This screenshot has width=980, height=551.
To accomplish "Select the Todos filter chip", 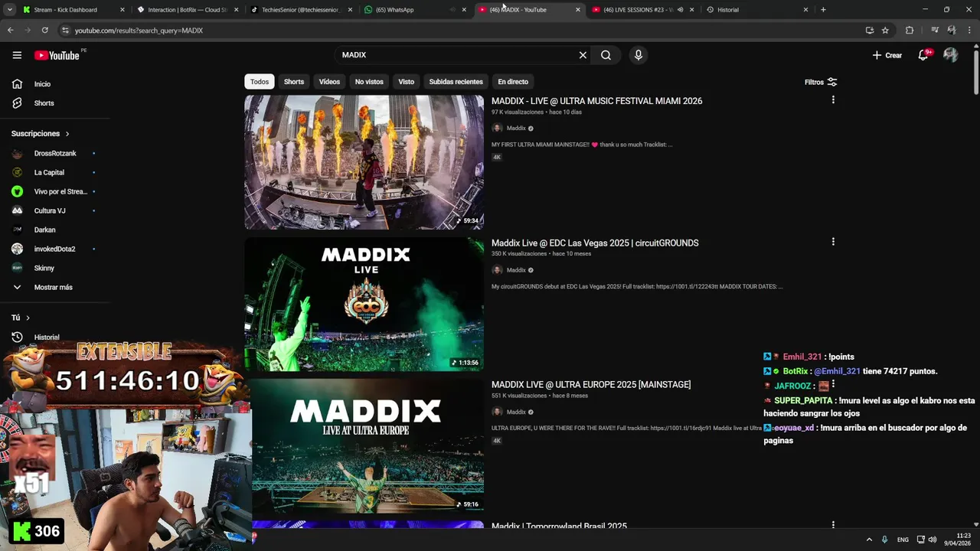I will [260, 82].
